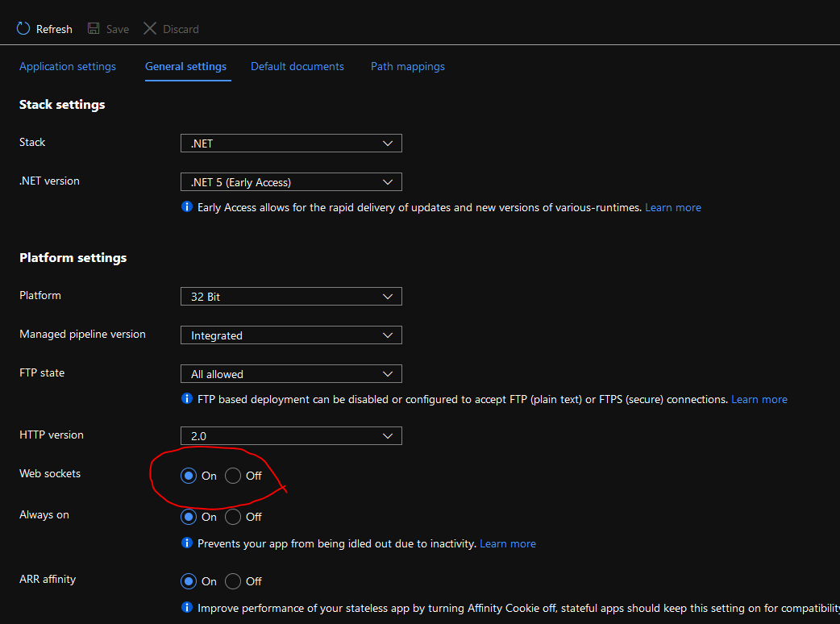The width and height of the screenshot is (840, 624).
Task: Click the Always on label
Action: (44, 514)
